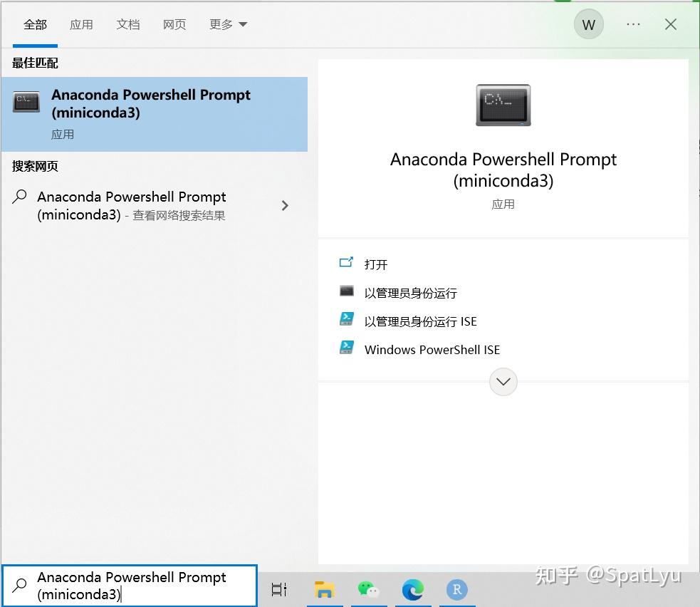Click 以管理员身份运行 ISE
The height and width of the screenshot is (607, 700).
pos(419,321)
